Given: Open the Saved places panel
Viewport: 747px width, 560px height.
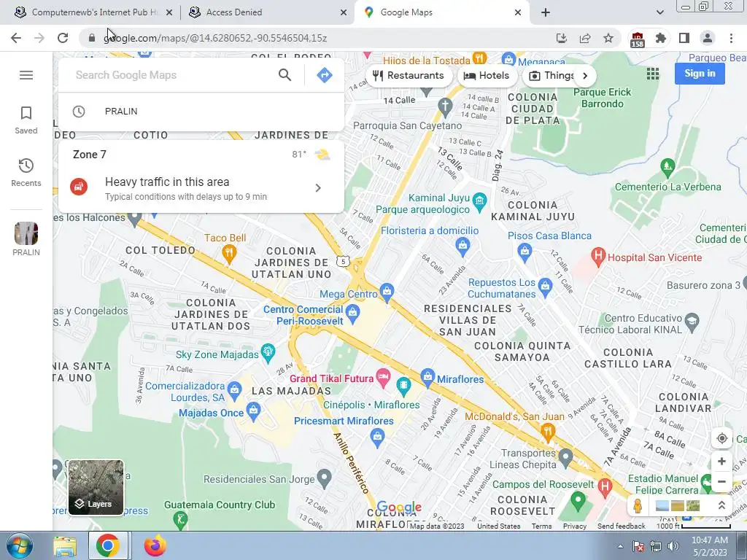Looking at the screenshot, I should click(26, 120).
